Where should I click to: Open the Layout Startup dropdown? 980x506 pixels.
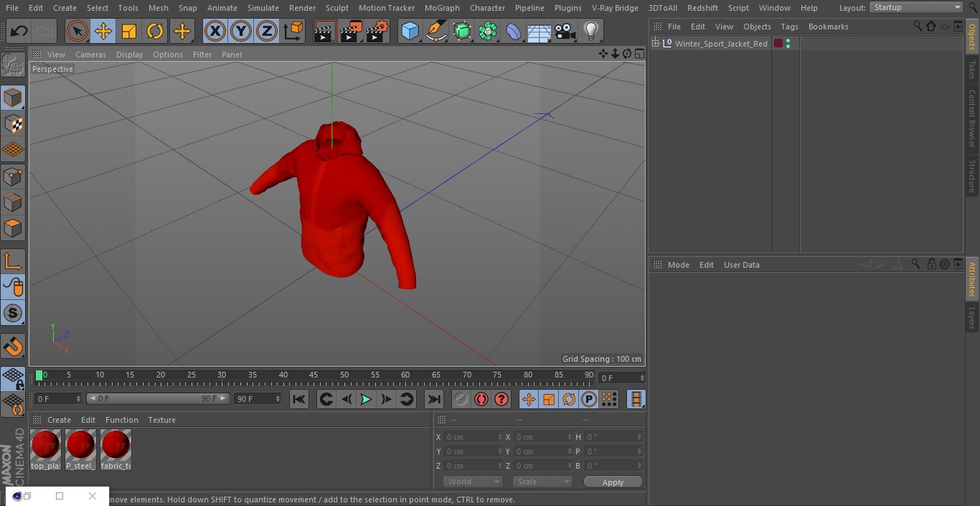[917, 7]
